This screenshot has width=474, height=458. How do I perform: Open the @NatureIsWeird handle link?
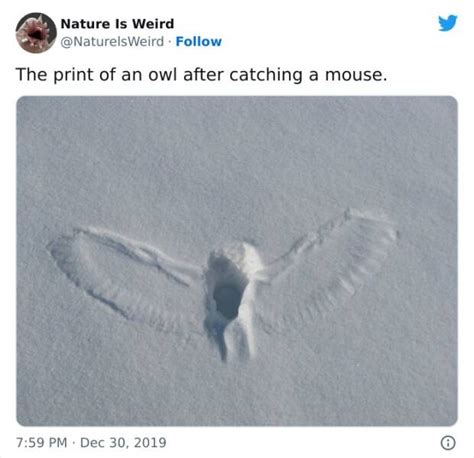coord(112,42)
